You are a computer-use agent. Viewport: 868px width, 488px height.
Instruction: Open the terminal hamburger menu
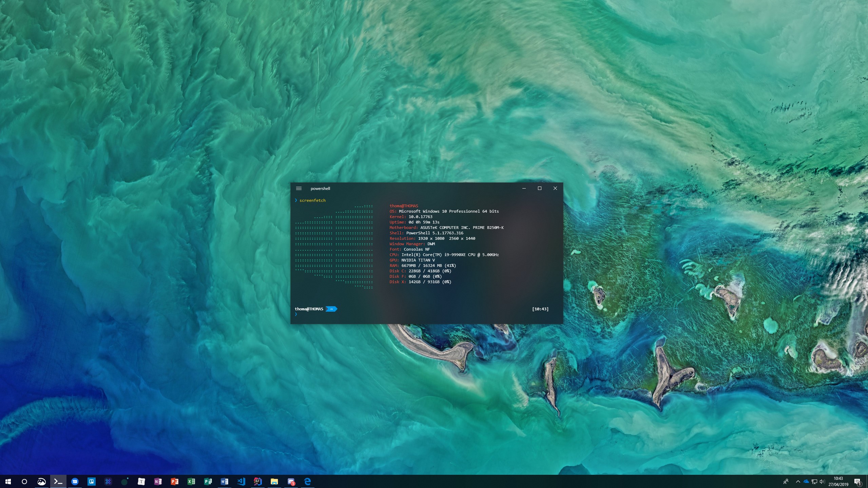[x=299, y=188]
